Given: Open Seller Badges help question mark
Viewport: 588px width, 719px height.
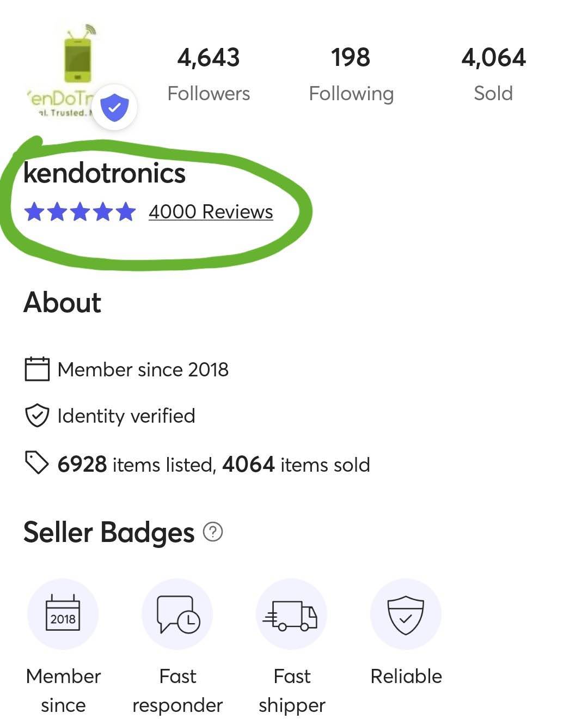Looking at the screenshot, I should click(x=213, y=532).
